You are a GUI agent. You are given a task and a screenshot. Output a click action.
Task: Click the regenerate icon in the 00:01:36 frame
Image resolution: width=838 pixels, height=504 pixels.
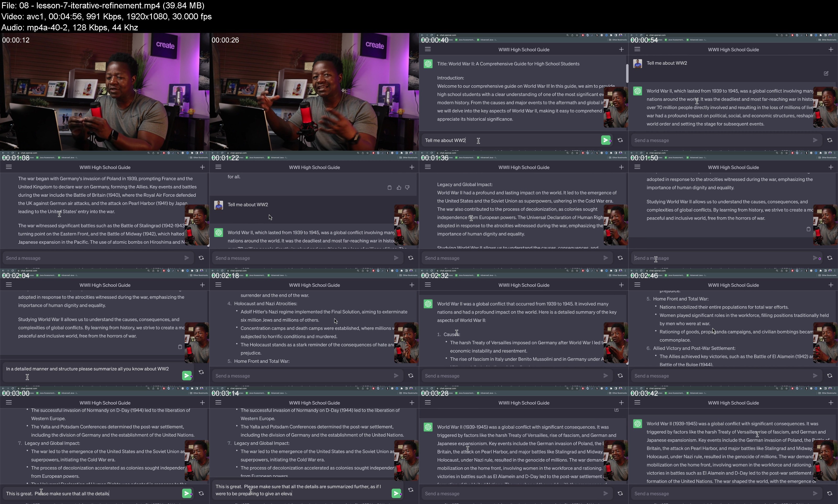coord(620,258)
